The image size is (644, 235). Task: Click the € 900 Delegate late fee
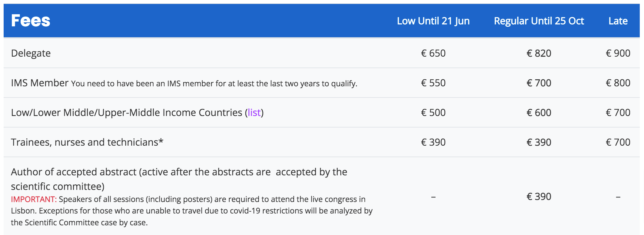(618, 53)
